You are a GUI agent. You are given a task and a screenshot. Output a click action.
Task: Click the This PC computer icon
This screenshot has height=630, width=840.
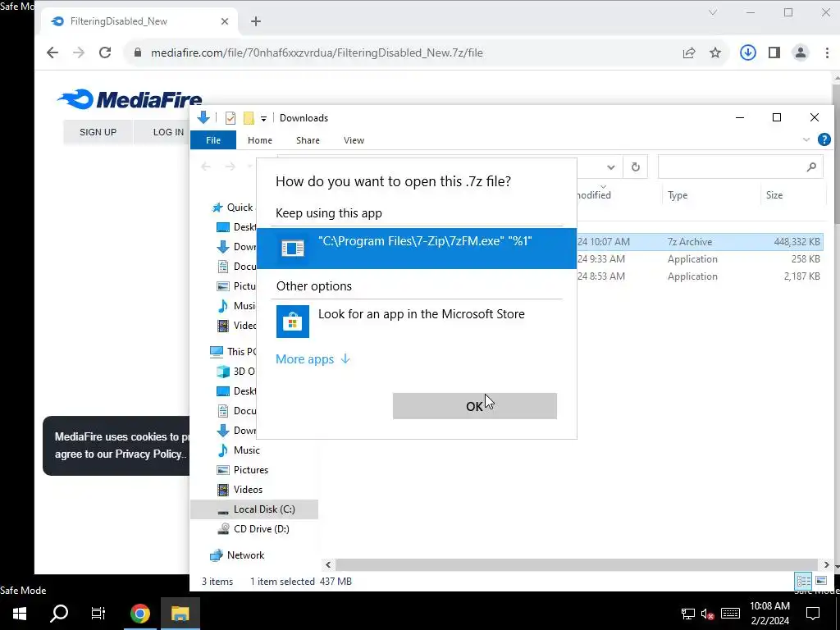tap(217, 351)
